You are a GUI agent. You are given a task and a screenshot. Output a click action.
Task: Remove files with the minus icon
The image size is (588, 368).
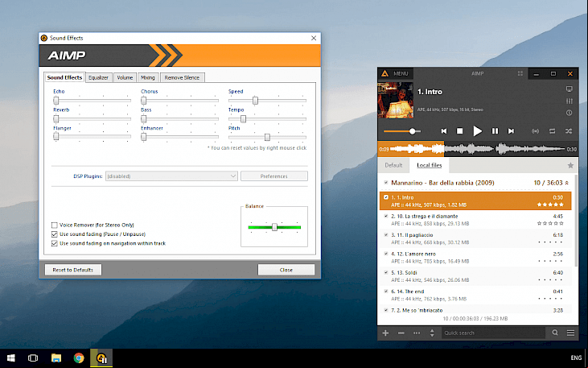point(401,333)
